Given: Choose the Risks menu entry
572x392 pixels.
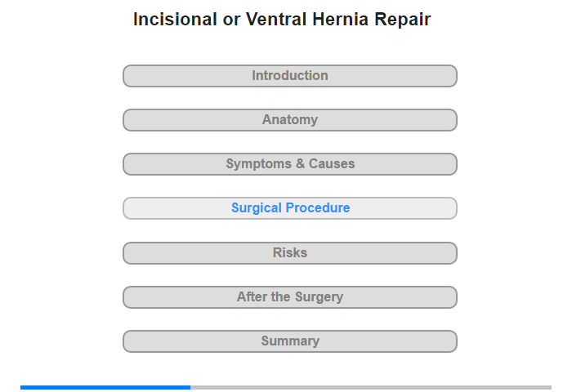Looking at the screenshot, I should pyautogui.click(x=289, y=253).
